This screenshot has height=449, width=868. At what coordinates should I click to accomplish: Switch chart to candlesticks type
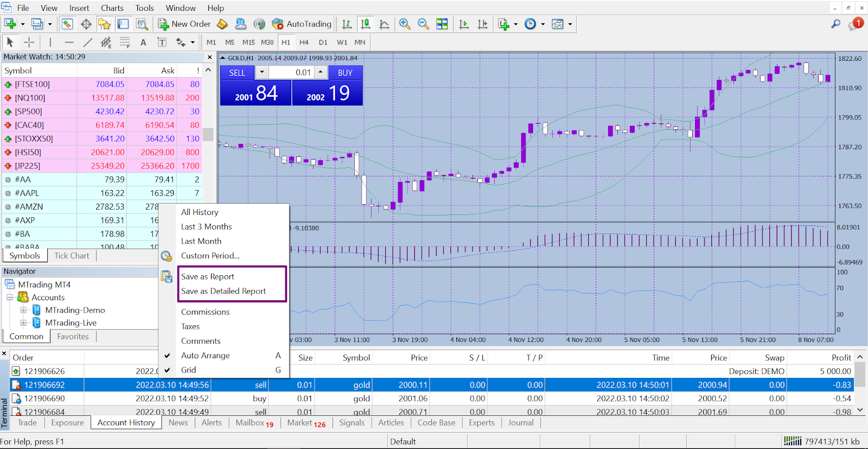pyautogui.click(x=366, y=24)
